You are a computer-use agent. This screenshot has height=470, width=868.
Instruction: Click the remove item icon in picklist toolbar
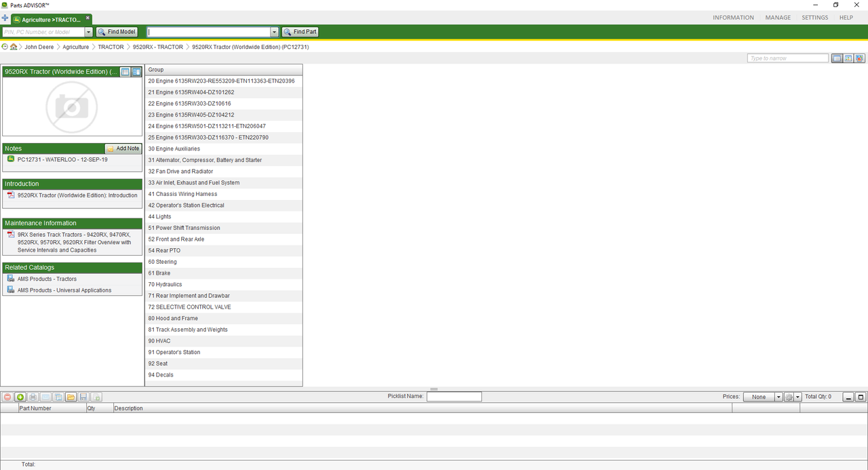[x=7, y=397]
